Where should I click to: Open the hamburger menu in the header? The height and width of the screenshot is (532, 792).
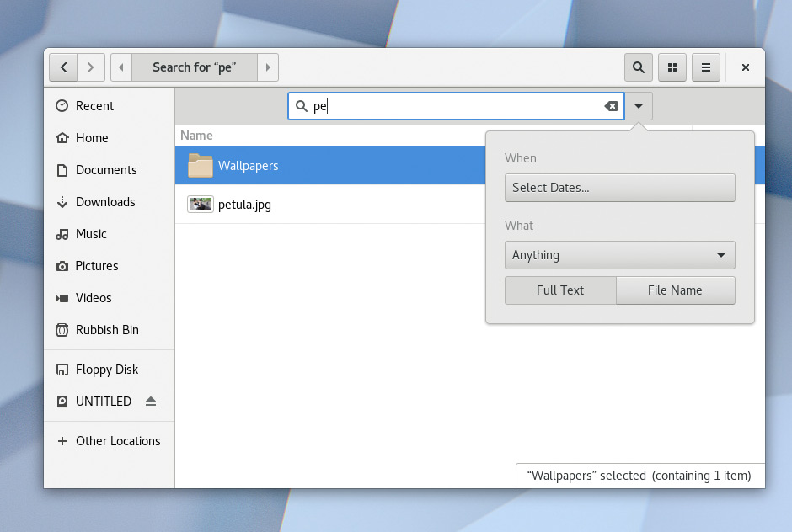[x=706, y=67]
